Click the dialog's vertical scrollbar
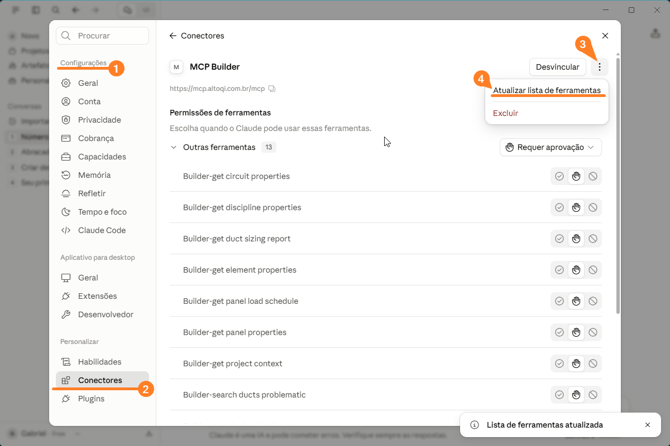Screen dimensions: 670x446 [617, 184]
